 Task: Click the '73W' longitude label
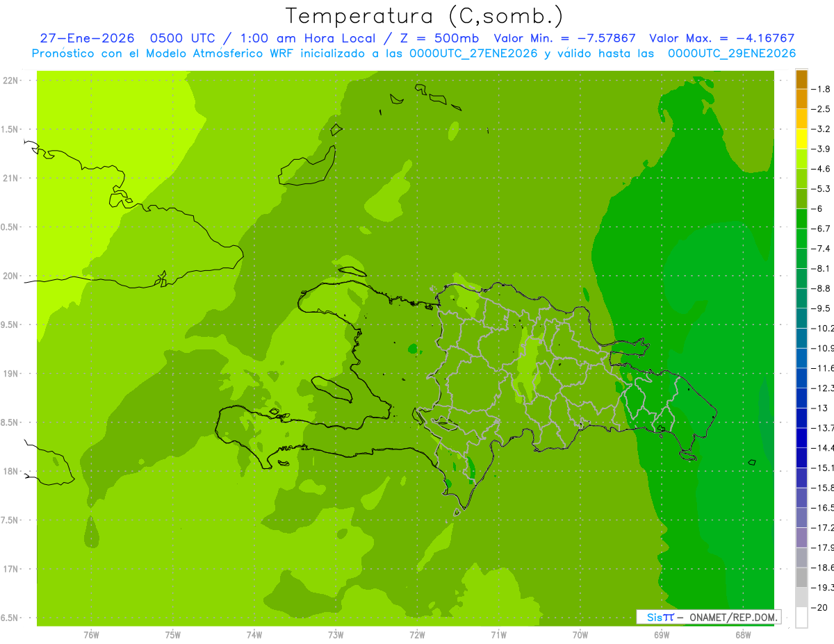336,635
